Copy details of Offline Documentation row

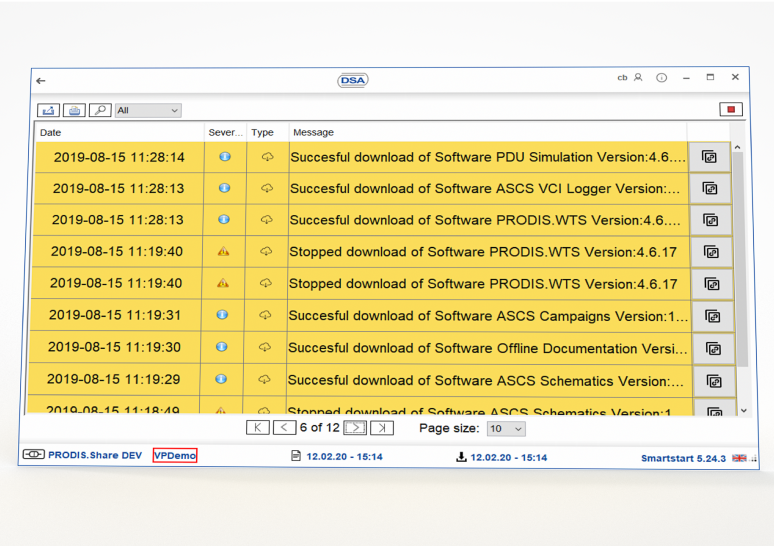point(713,349)
